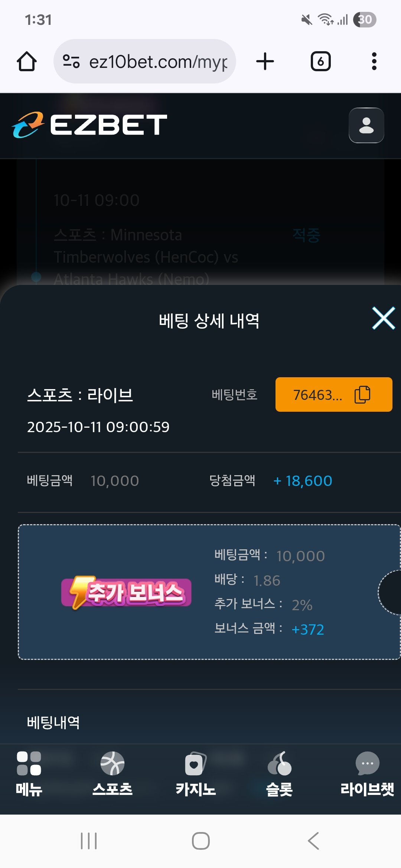Open a new tab with plus icon
Image resolution: width=401 pixels, height=868 pixels.
265,61
